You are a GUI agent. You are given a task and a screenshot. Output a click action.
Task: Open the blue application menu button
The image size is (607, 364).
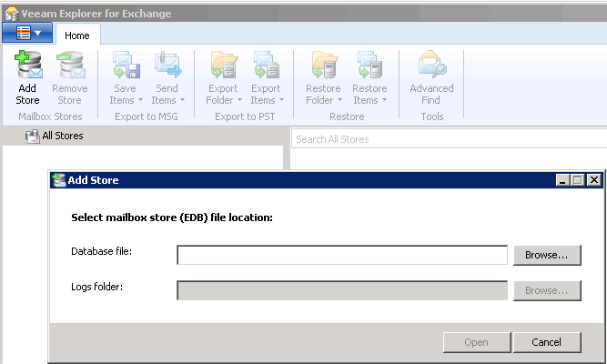click(x=27, y=33)
